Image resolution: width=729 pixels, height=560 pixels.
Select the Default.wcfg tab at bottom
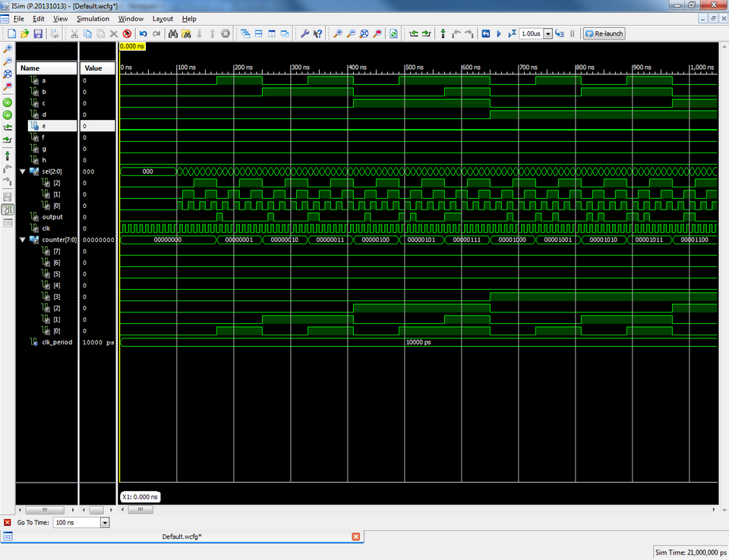182,536
